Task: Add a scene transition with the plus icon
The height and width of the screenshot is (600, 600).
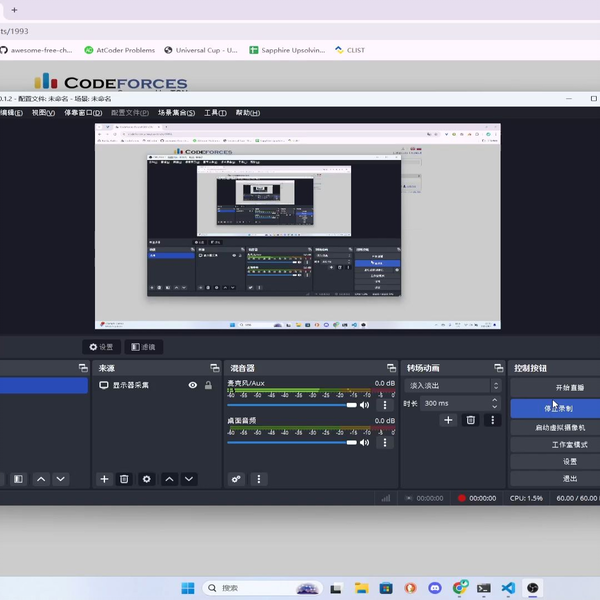Action: [448, 420]
